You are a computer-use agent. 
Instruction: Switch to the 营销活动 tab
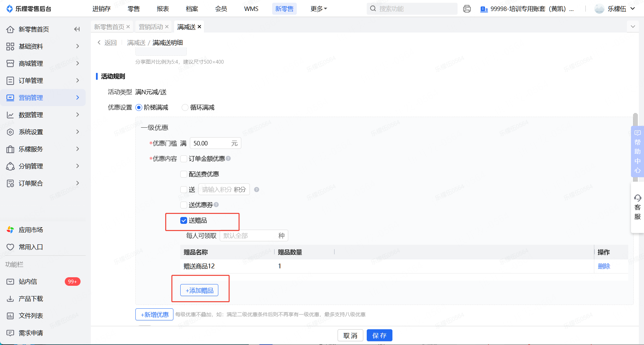pyautogui.click(x=151, y=27)
